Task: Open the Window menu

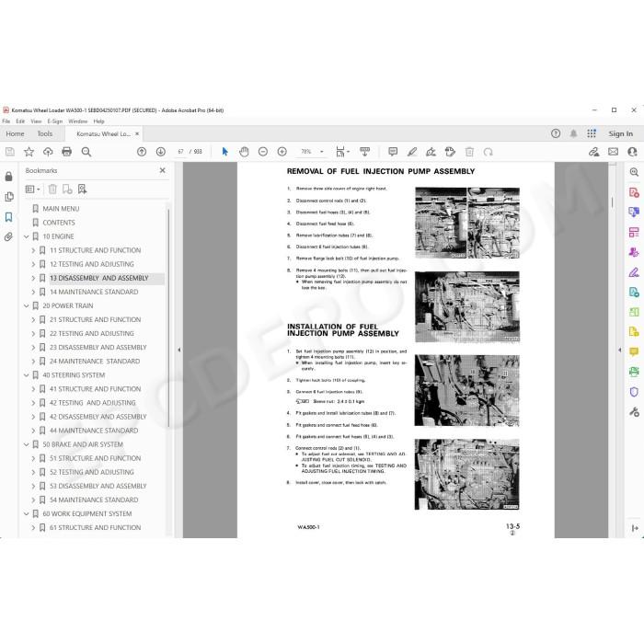Action: (x=78, y=121)
